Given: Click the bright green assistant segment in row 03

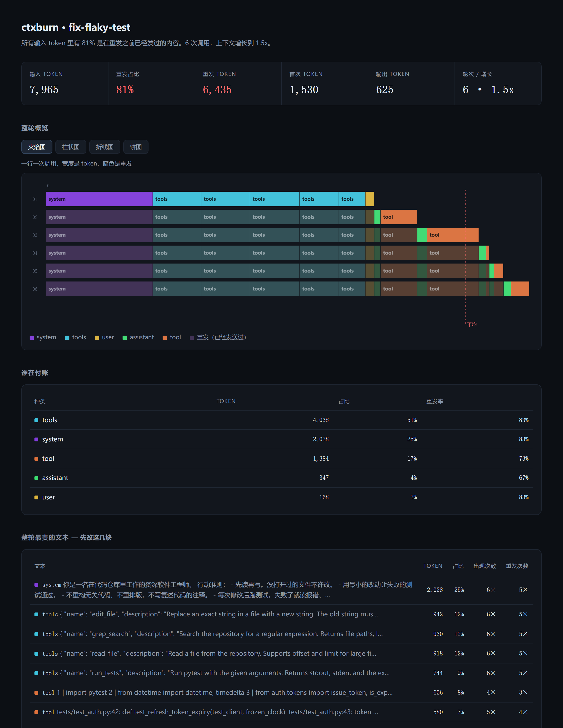Looking at the screenshot, I should (422, 235).
